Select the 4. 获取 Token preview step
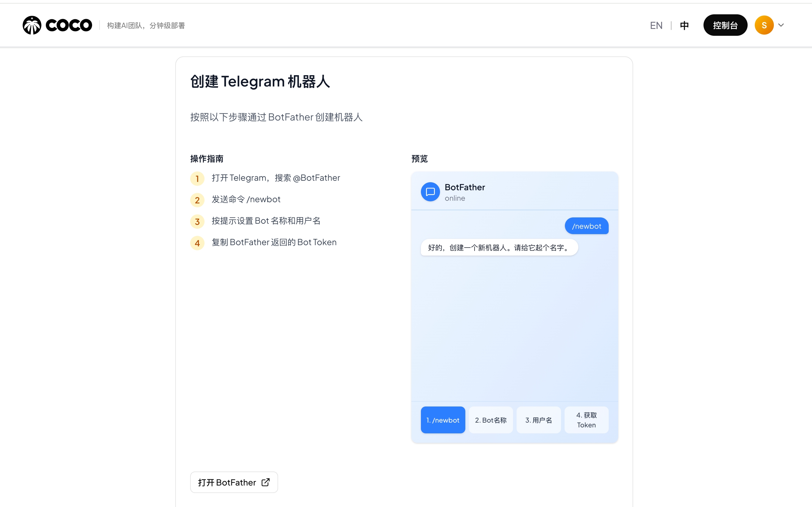Viewport: 812px width, 507px height. pyautogui.click(x=586, y=420)
